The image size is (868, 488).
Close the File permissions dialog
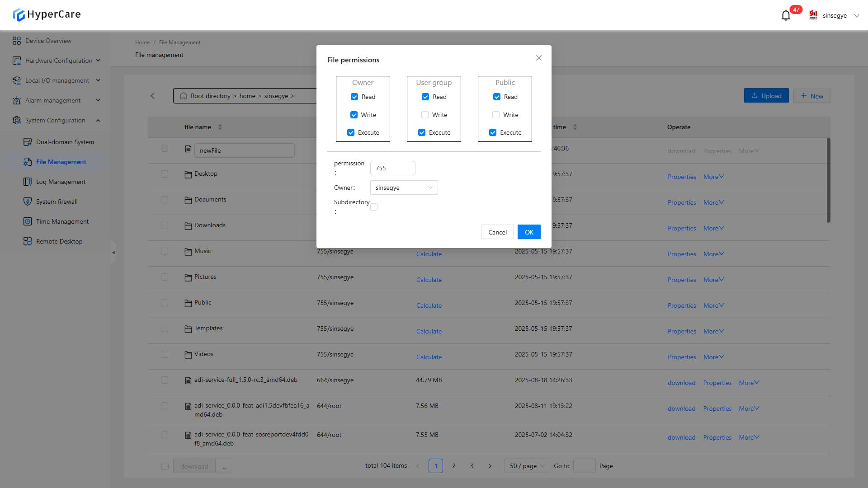[538, 58]
